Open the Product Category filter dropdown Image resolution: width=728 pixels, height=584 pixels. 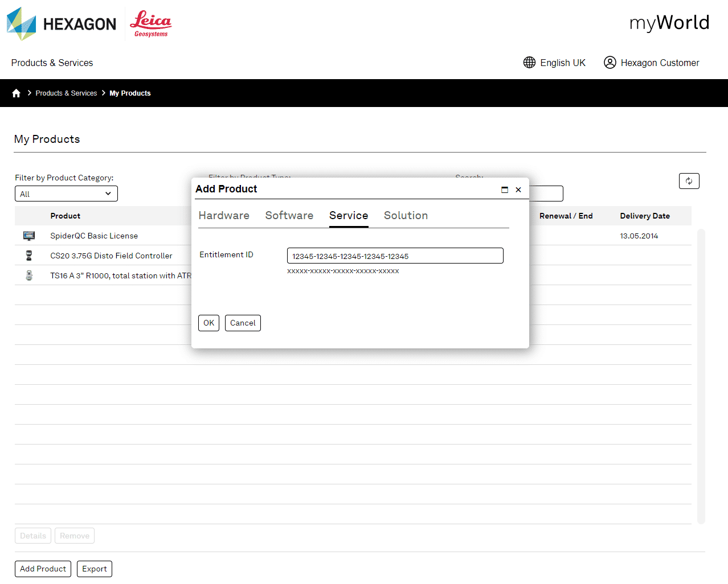click(x=66, y=194)
